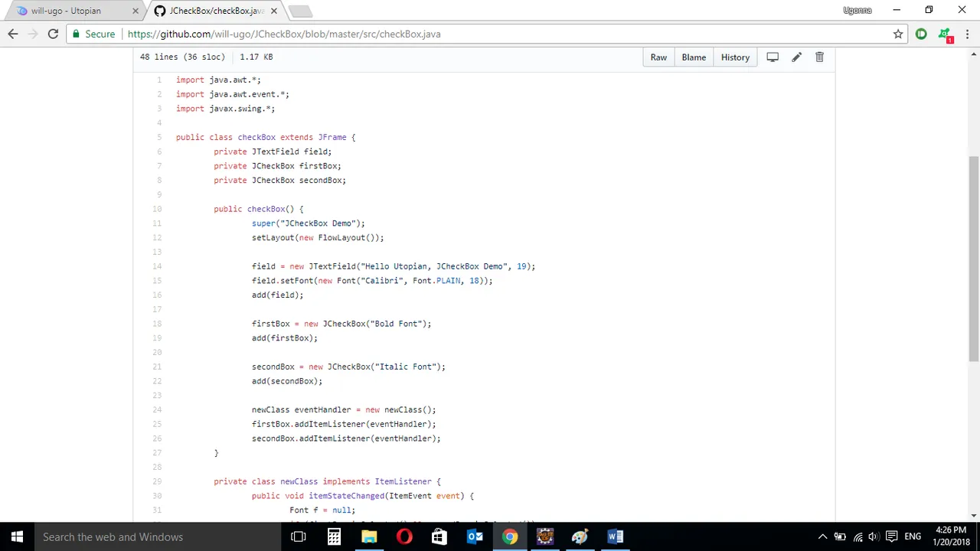Click 'ItemListener' on line 29
This screenshot has width=980, height=551.
(403, 481)
